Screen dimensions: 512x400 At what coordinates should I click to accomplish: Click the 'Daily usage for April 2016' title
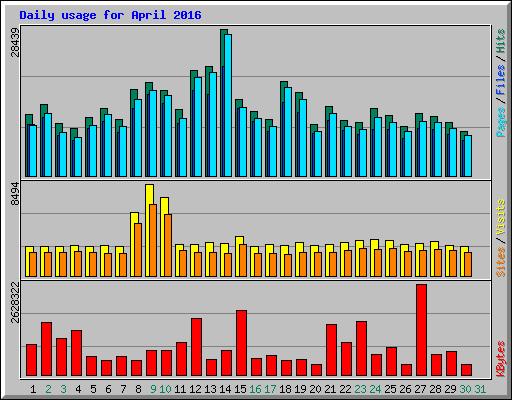(110, 15)
